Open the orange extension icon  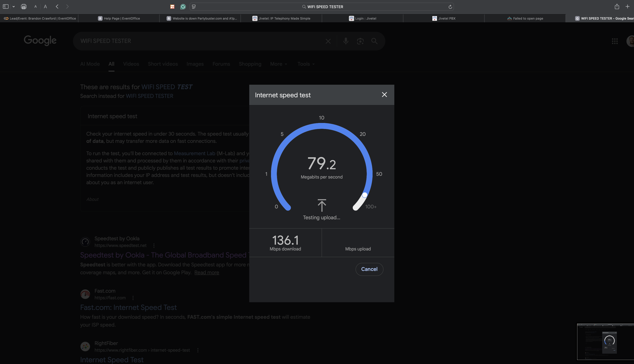click(172, 7)
